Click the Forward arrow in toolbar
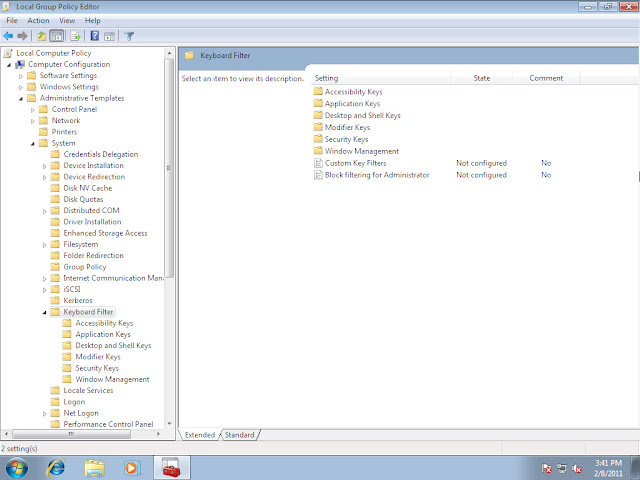 tap(22, 36)
